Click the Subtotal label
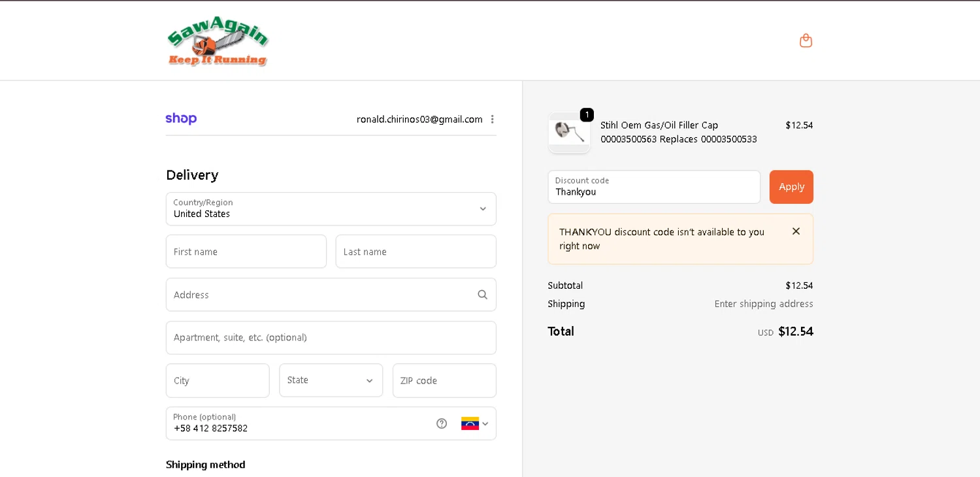Screen dimensions: 980x477 [565, 286]
